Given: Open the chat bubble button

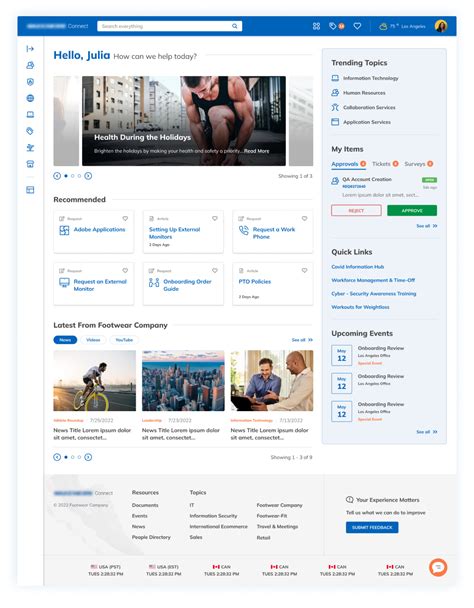Looking at the screenshot, I should click(438, 567).
